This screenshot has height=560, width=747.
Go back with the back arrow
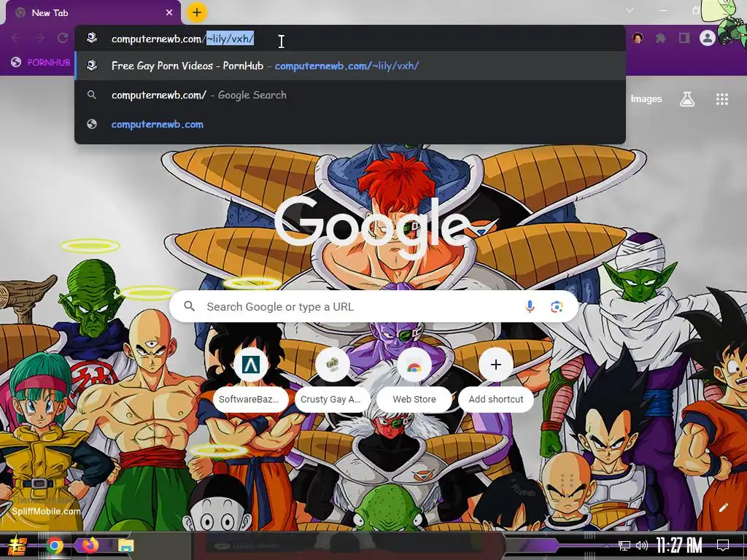coord(16,38)
